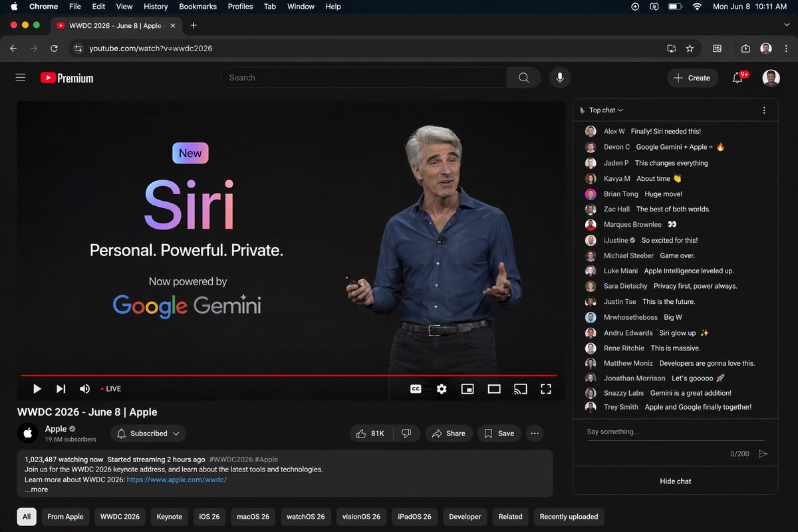Switch to miniplayer mode
This screenshot has width=798, height=532.
click(x=467, y=389)
